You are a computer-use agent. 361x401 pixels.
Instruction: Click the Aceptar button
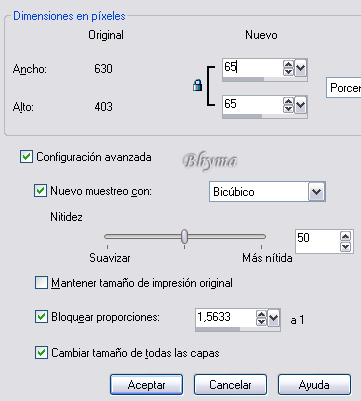click(x=146, y=385)
